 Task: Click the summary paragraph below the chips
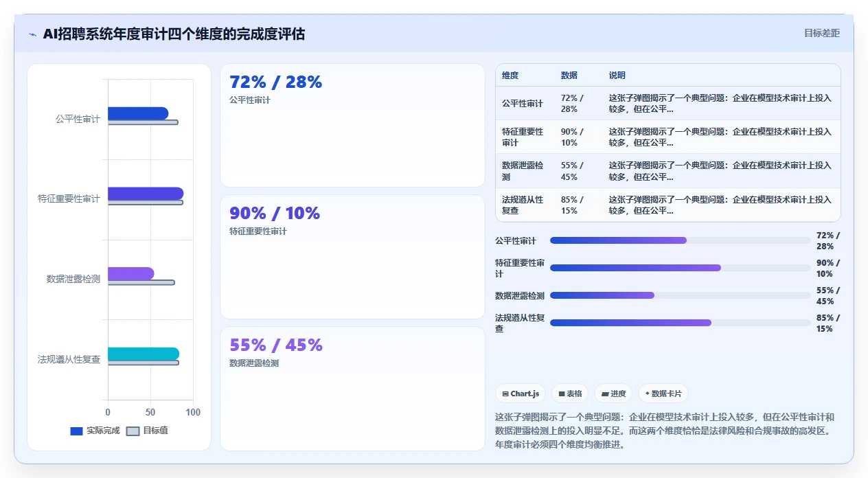665,431
